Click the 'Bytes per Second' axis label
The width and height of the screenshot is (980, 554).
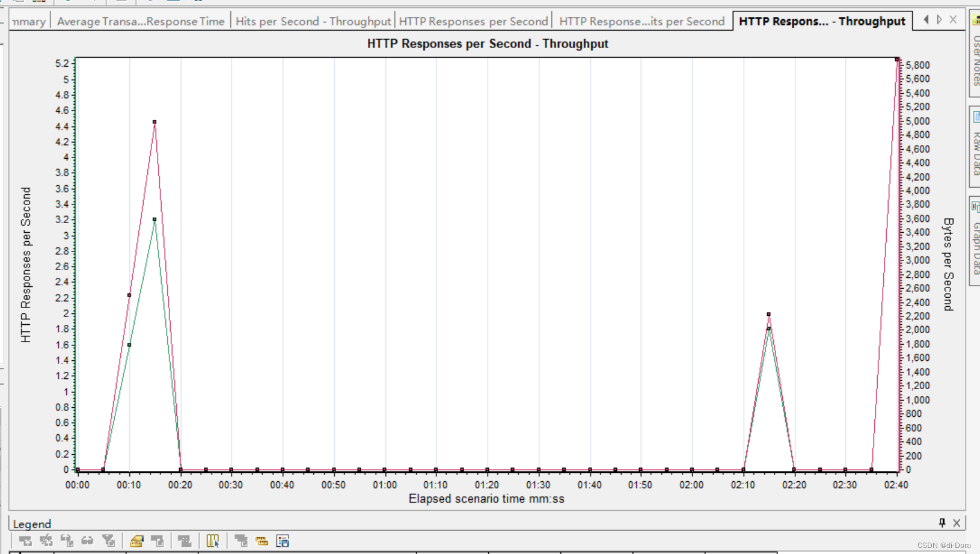[x=948, y=264]
